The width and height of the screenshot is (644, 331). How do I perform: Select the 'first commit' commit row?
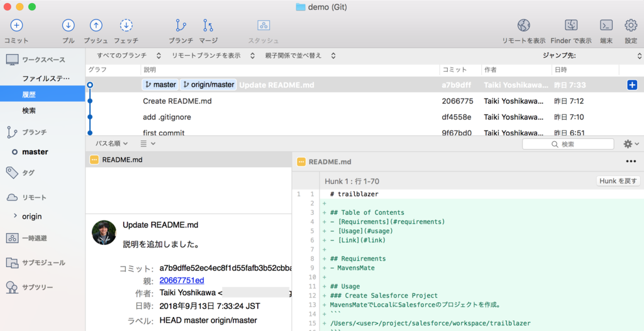(x=364, y=131)
